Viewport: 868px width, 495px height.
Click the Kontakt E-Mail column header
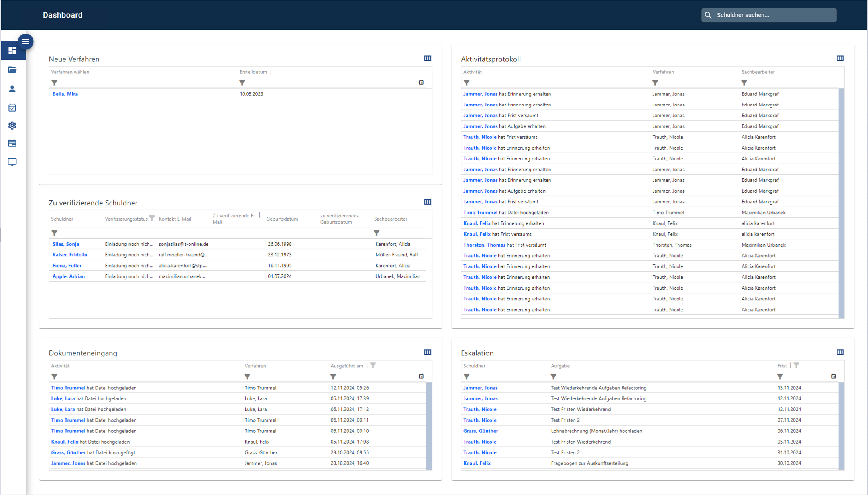(x=175, y=219)
